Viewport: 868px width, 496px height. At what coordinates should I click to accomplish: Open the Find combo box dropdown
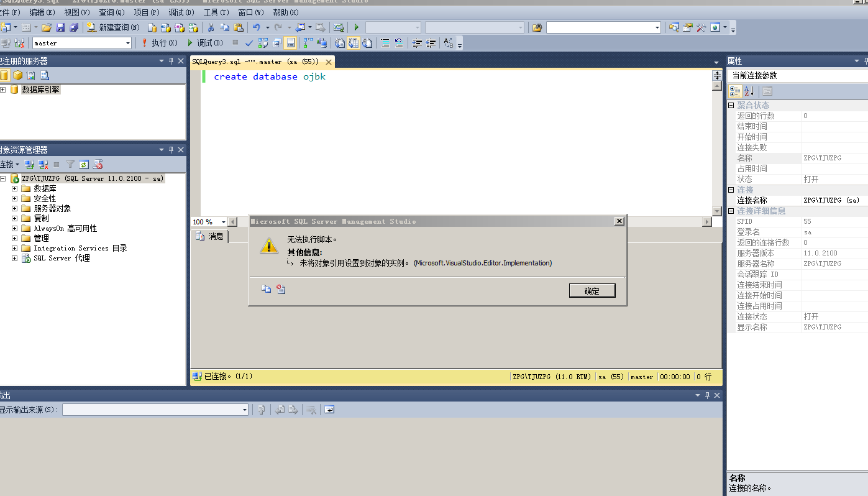click(x=657, y=27)
